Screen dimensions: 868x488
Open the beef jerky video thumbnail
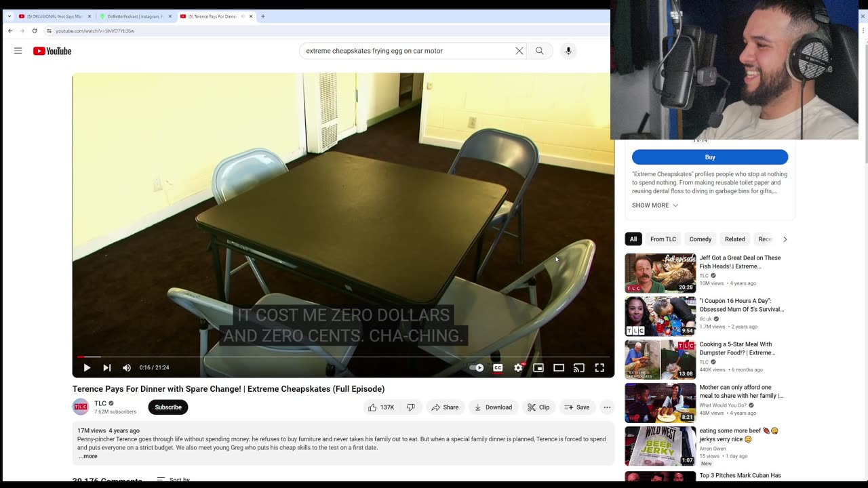(660, 446)
